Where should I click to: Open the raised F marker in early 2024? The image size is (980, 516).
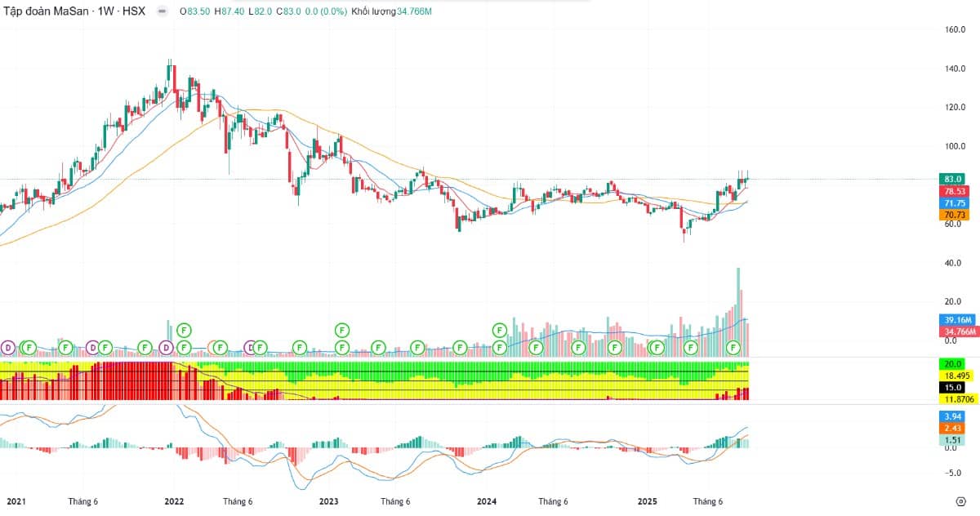499,330
